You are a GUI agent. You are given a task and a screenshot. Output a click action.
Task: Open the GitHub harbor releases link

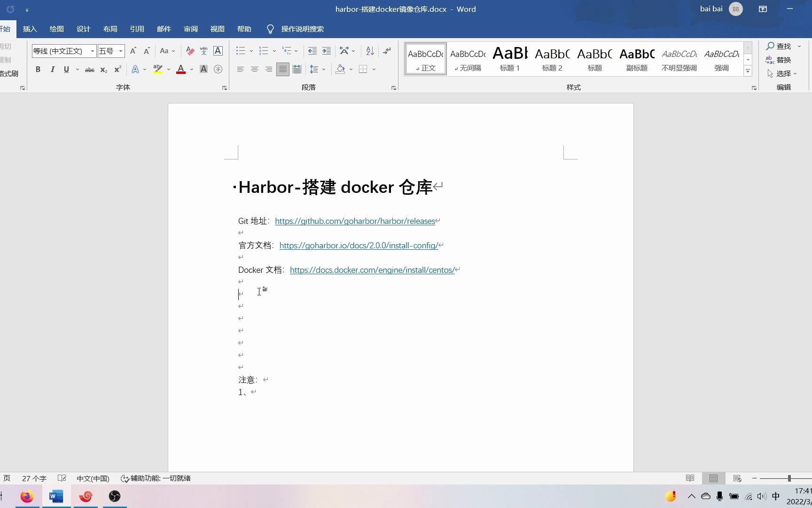tap(355, 221)
